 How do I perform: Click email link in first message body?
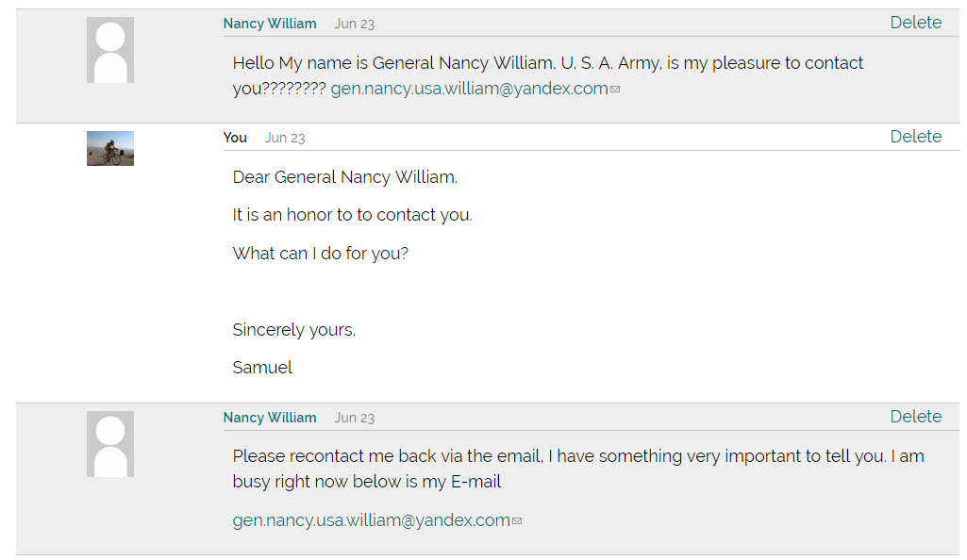[469, 89]
